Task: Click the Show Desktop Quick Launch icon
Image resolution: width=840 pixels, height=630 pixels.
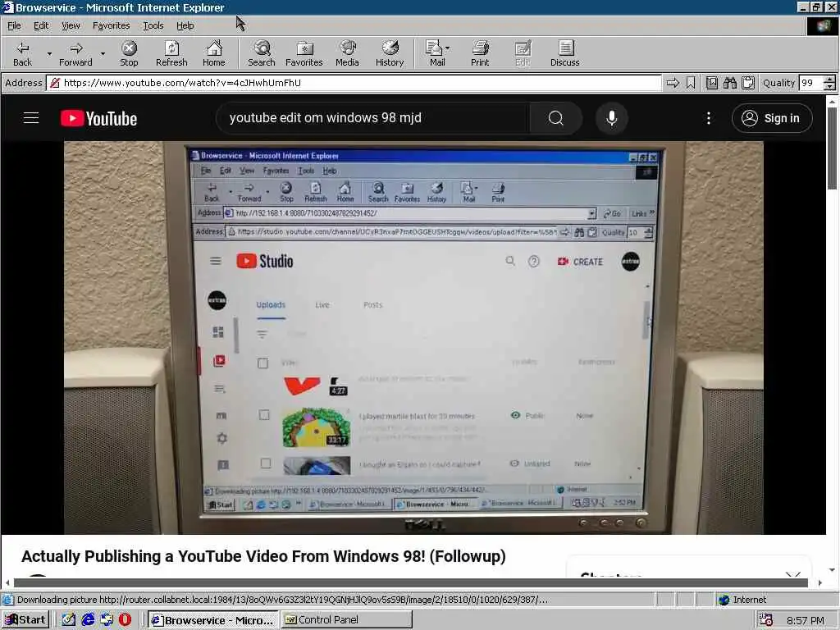Action: (x=107, y=620)
